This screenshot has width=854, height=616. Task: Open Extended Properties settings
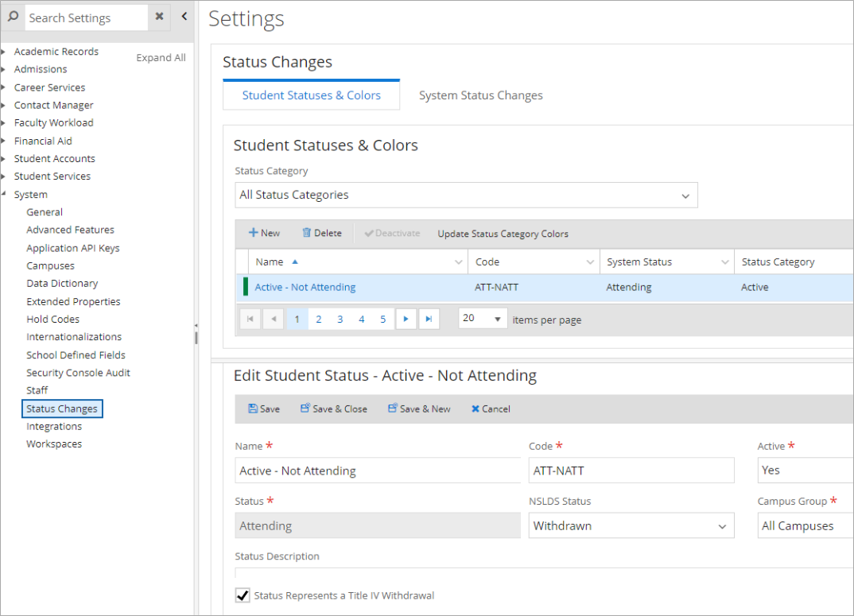tap(73, 301)
